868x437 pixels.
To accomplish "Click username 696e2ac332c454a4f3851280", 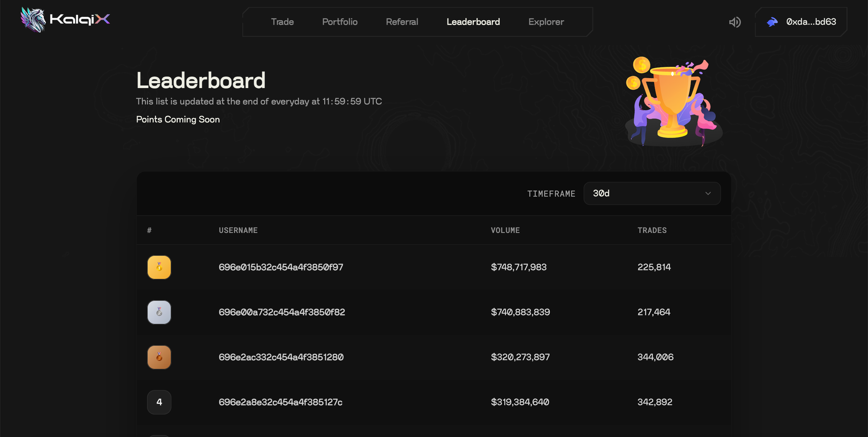I will (281, 357).
